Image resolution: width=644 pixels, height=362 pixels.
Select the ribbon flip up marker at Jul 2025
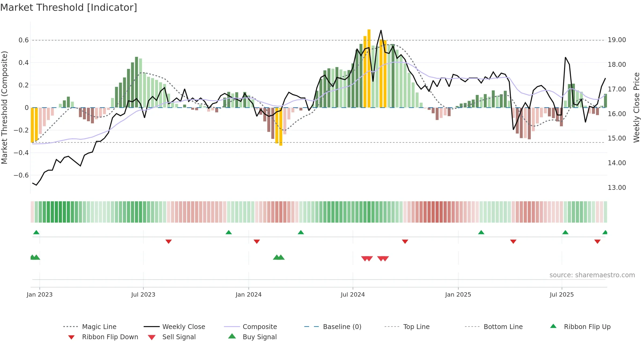tap(565, 232)
